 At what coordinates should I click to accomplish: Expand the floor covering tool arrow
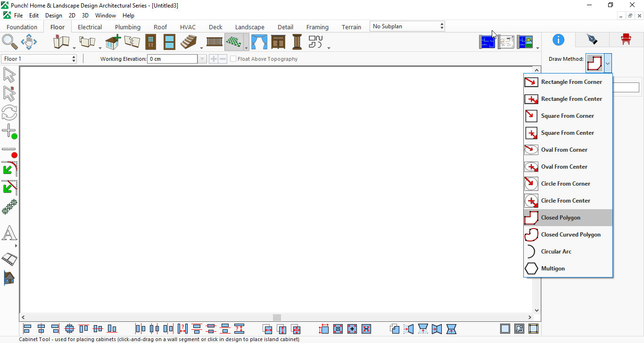pyautogui.click(x=246, y=48)
